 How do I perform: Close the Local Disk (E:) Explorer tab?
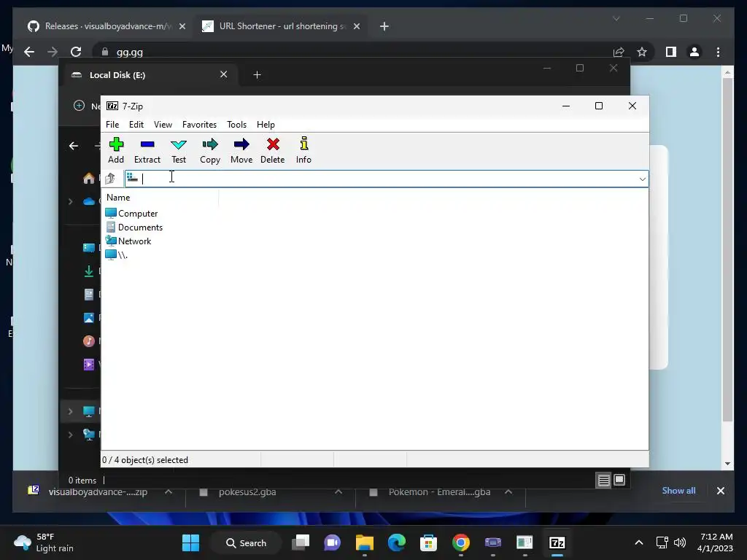223,74
